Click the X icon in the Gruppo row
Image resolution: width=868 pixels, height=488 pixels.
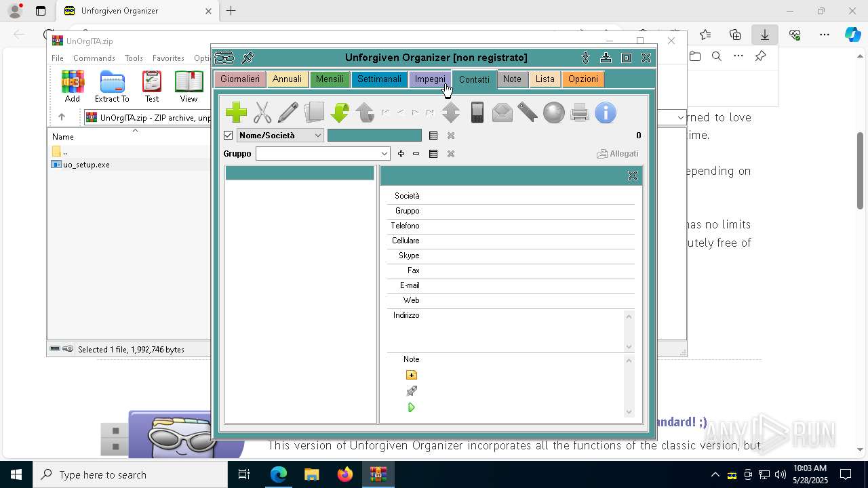coord(451,154)
